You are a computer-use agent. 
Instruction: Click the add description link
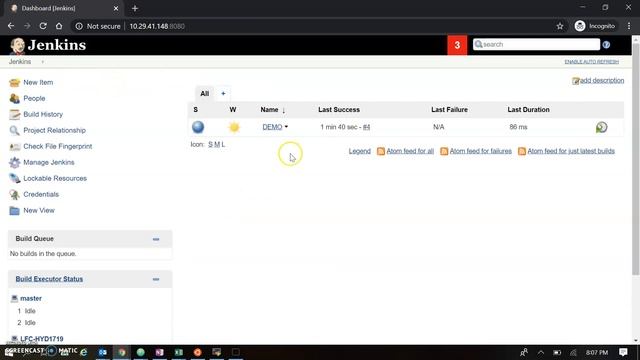[602, 80]
